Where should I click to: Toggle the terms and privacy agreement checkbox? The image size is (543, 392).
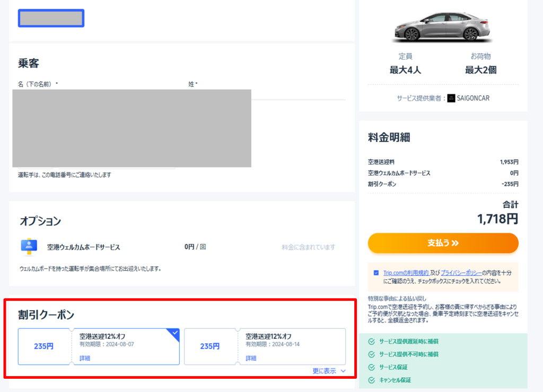point(376,273)
